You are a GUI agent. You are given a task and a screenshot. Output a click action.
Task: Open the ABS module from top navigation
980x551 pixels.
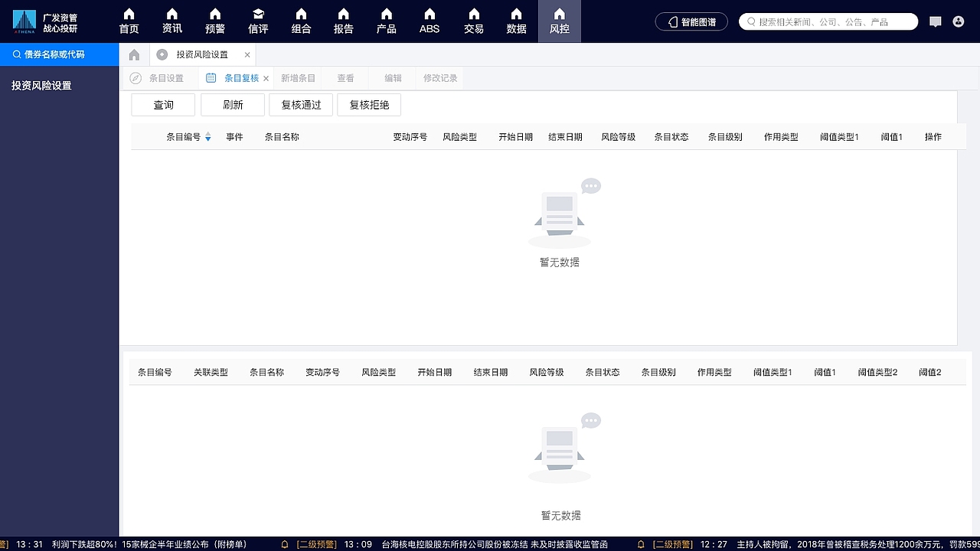coord(429,21)
